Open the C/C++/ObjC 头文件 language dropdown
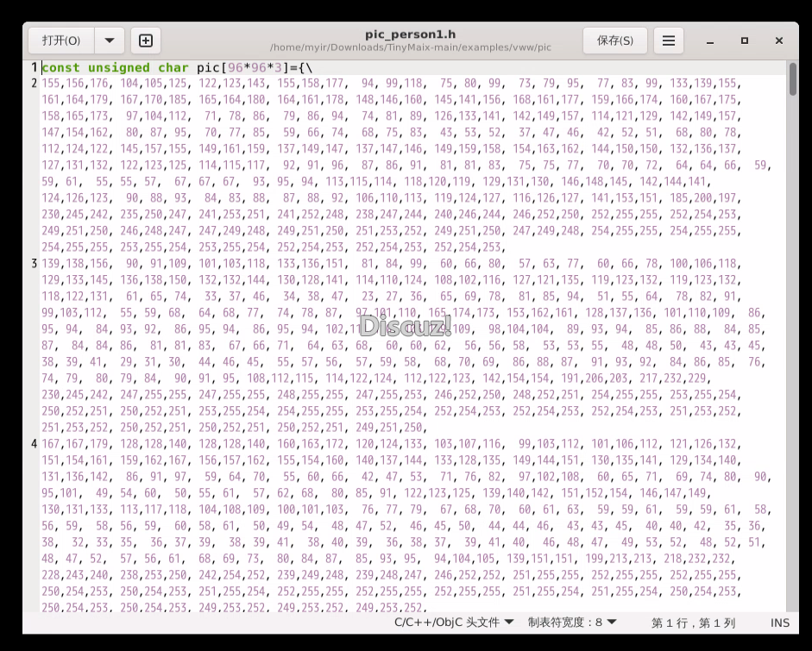The height and width of the screenshot is (651, 812). pos(452,621)
